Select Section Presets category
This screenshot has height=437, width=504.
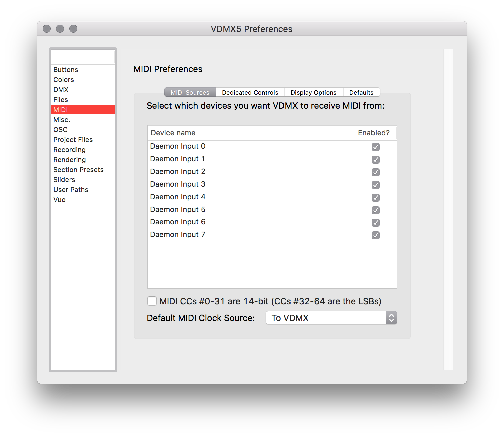[x=83, y=170]
